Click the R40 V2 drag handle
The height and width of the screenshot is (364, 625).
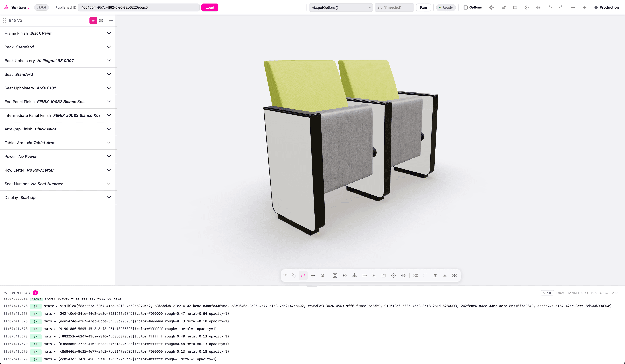tap(4, 21)
